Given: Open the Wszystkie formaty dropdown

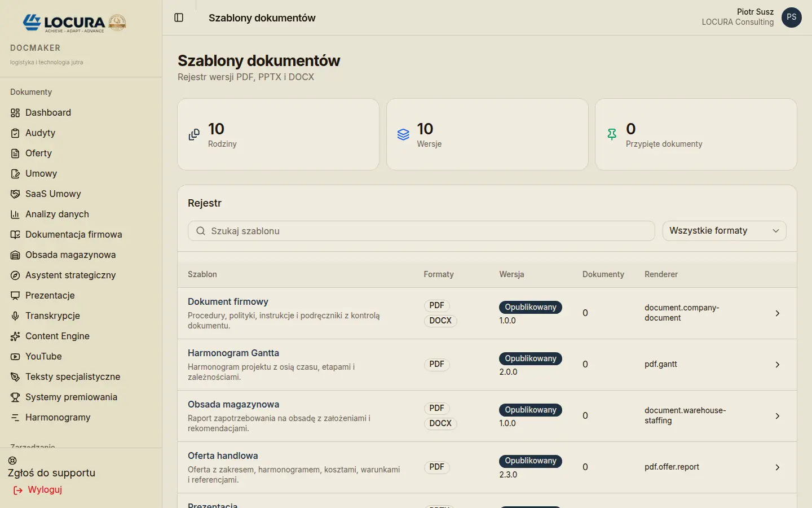Looking at the screenshot, I should pos(724,231).
